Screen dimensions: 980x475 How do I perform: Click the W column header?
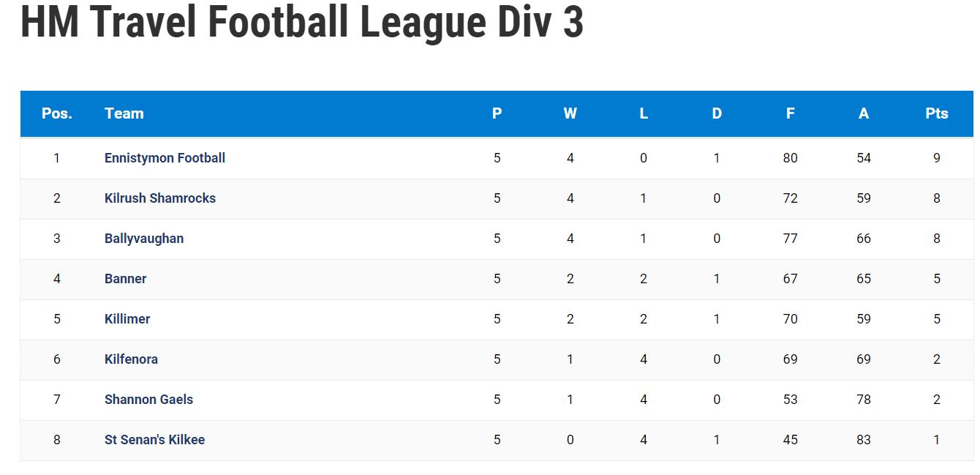click(x=570, y=113)
